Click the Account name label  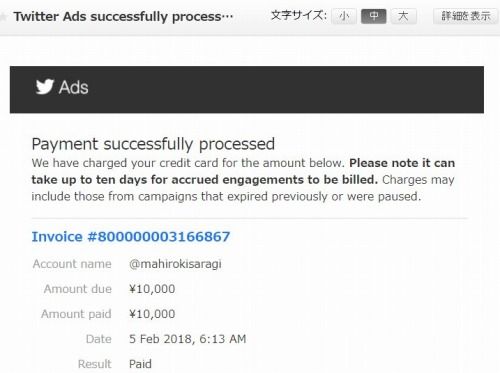tap(72, 264)
